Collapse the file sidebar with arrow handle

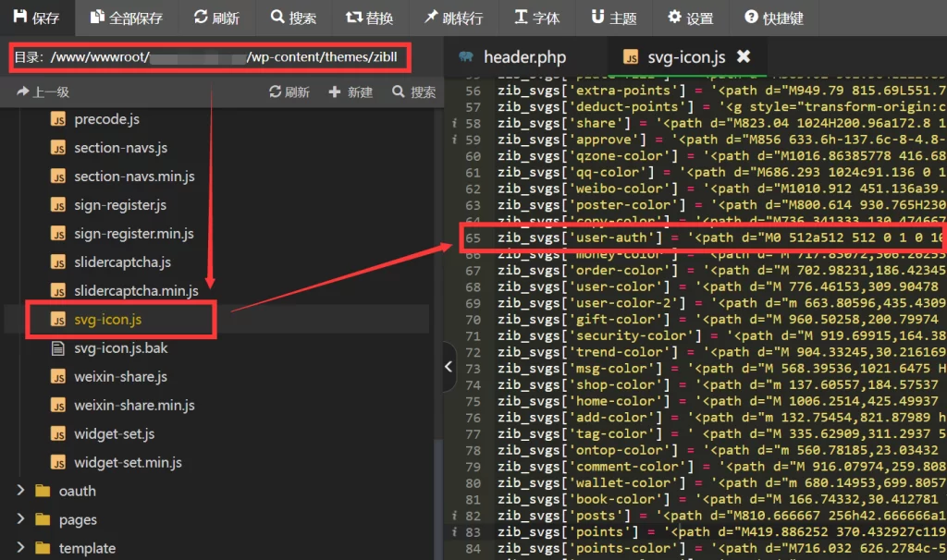[x=449, y=366]
